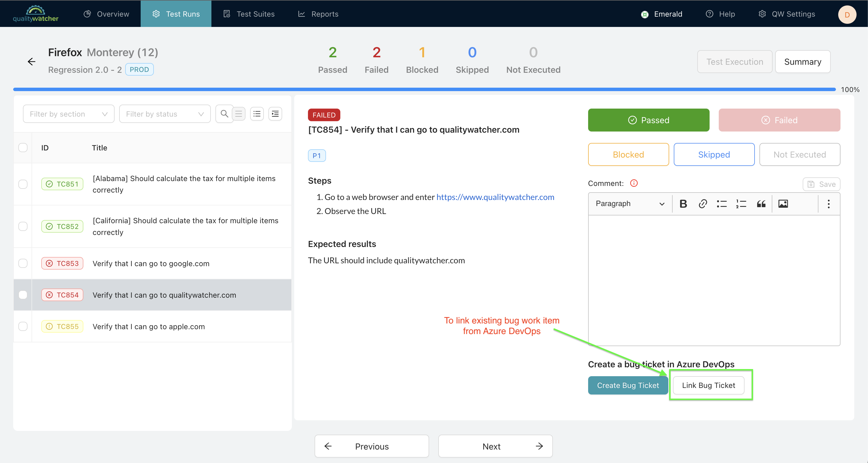Click the TC855 blocked badge
The image size is (868, 463).
[62, 326]
